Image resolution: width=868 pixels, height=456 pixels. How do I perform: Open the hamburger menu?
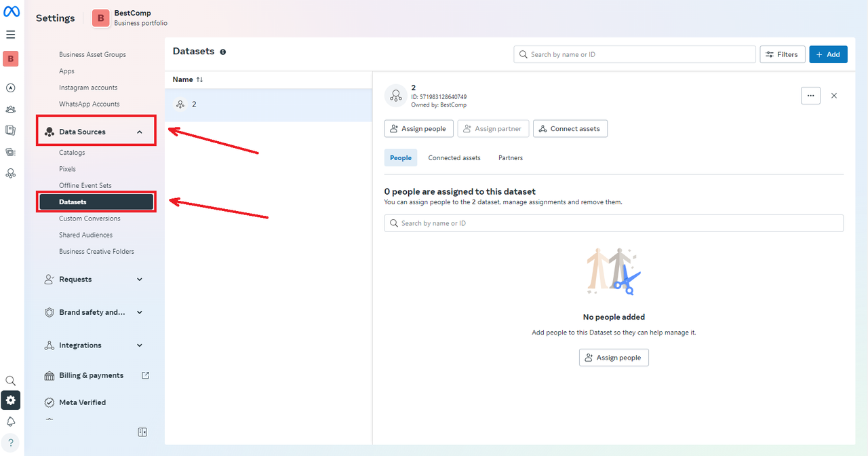click(x=11, y=35)
